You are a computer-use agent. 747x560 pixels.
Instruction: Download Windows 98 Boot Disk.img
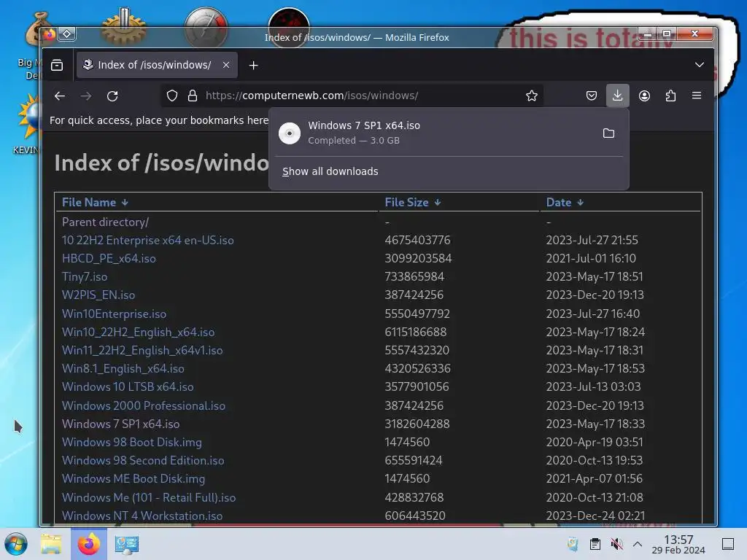(x=131, y=442)
